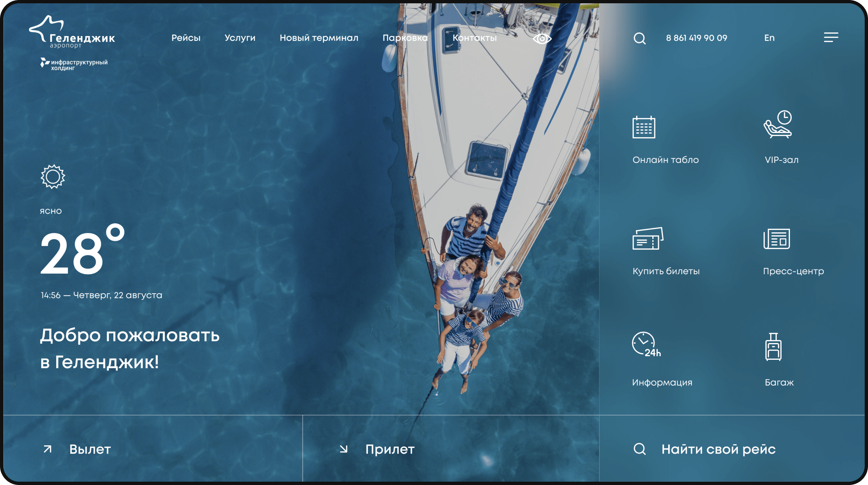Call the phone number 8 861 419 90 09
This screenshot has width=868, height=485.
(x=696, y=38)
